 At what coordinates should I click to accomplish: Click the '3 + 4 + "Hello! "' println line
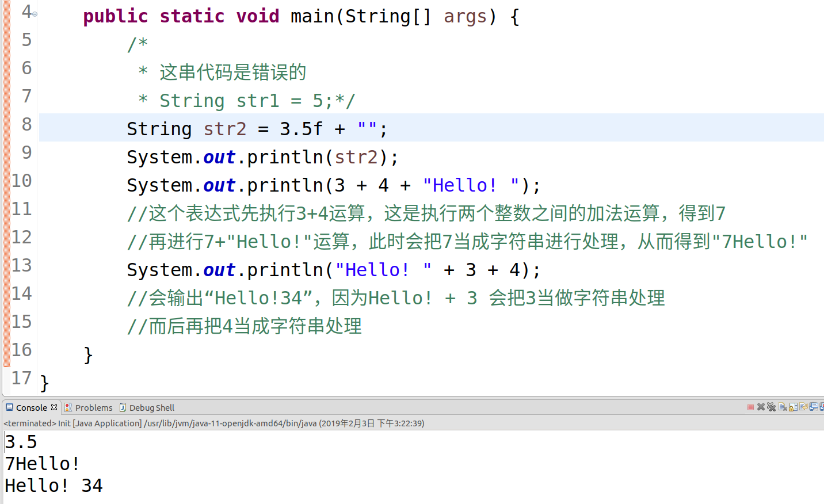(334, 185)
